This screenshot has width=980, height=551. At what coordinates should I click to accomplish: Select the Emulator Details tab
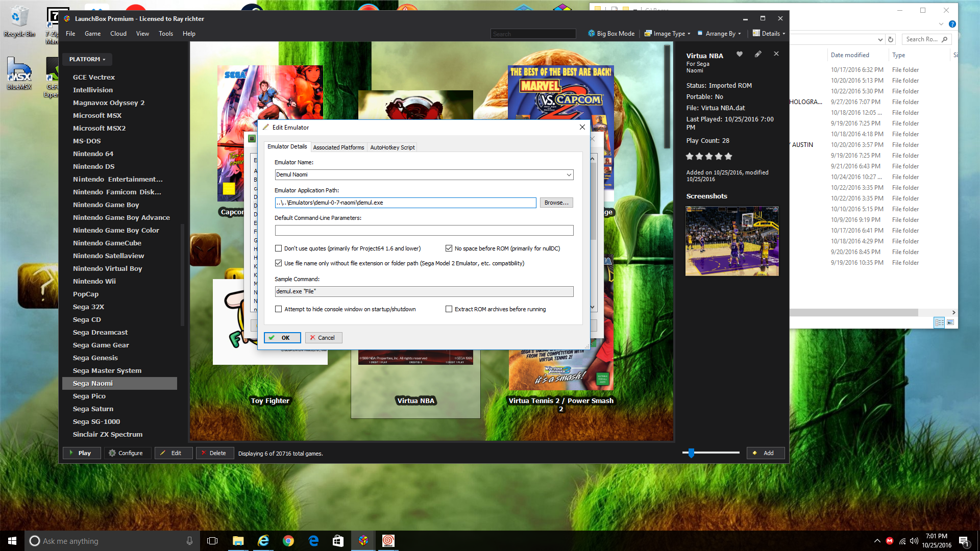[287, 146]
